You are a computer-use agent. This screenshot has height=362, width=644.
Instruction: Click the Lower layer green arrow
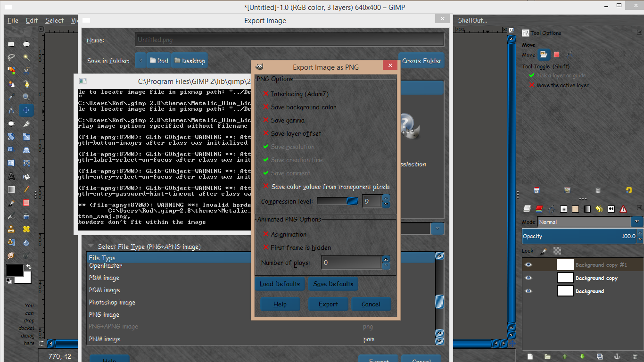[x=582, y=356]
